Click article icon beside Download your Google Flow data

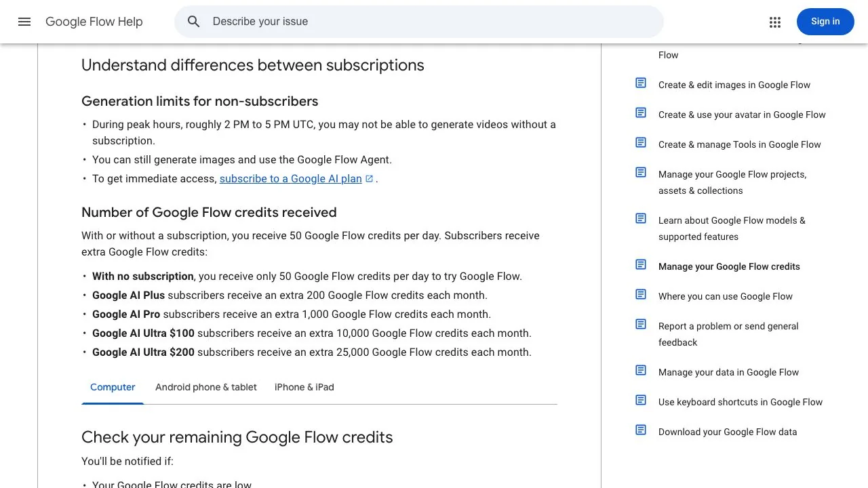coord(641,430)
